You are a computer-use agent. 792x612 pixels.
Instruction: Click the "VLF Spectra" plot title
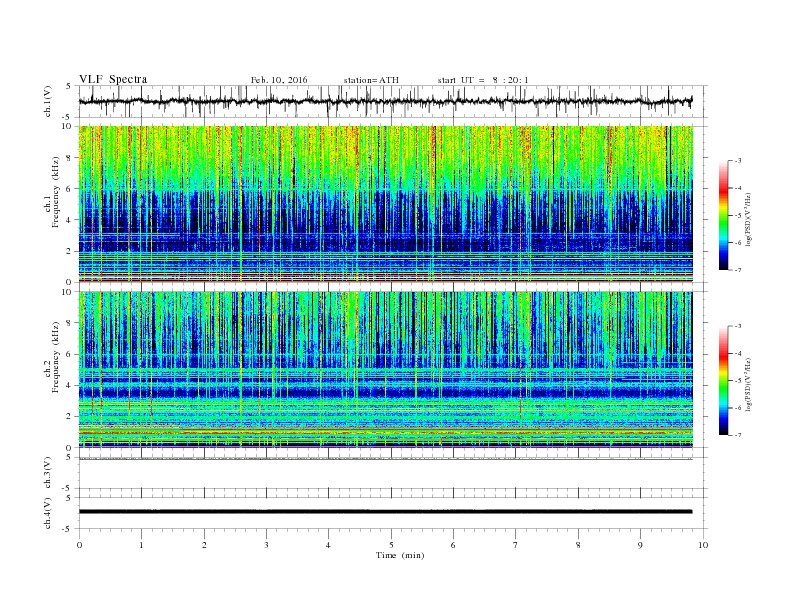tap(113, 79)
